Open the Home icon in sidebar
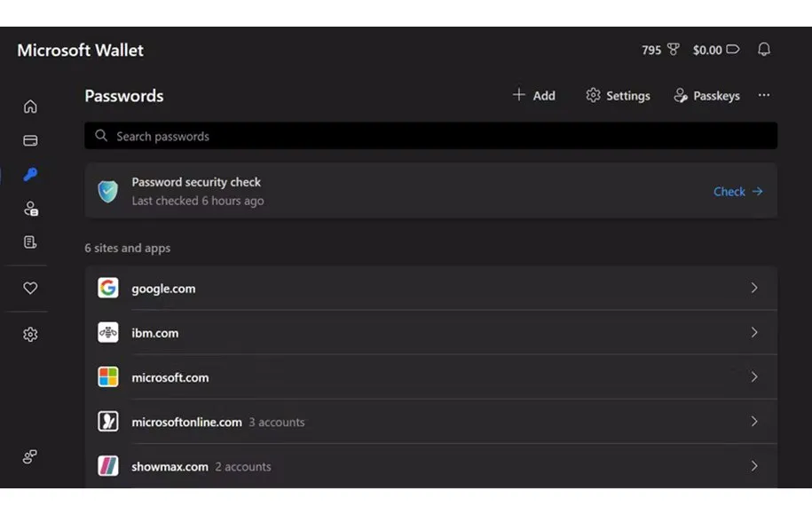Image resolution: width=812 pixels, height=515 pixels. pyautogui.click(x=30, y=107)
